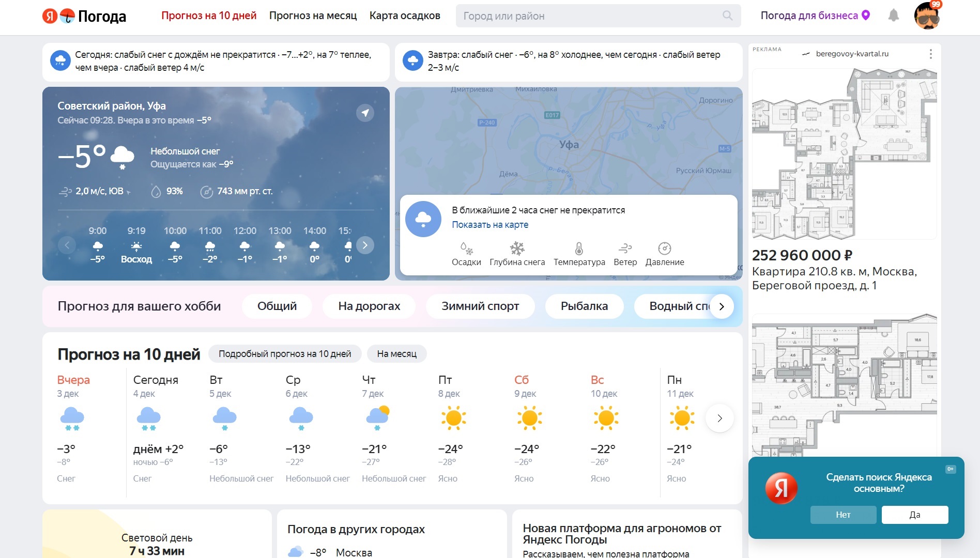Click the На месяц button

(396, 354)
